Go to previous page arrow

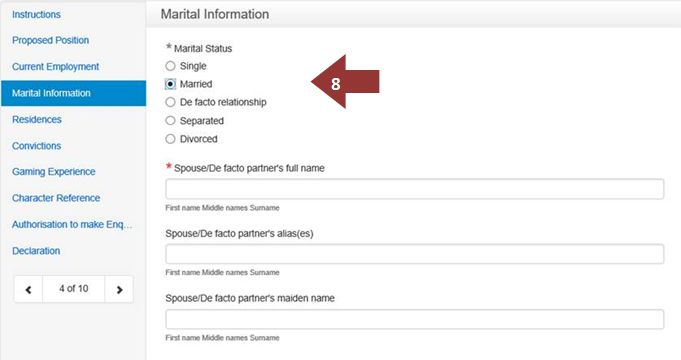[x=28, y=289]
